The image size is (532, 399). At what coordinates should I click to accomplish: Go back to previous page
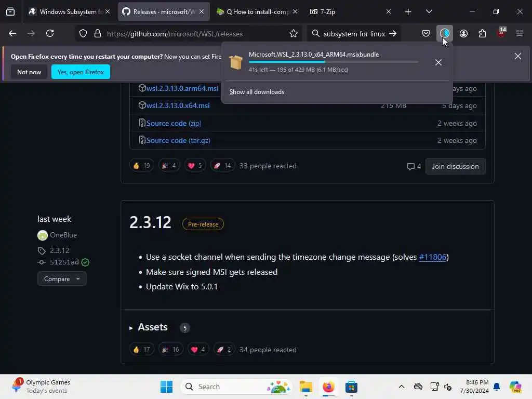pos(12,34)
